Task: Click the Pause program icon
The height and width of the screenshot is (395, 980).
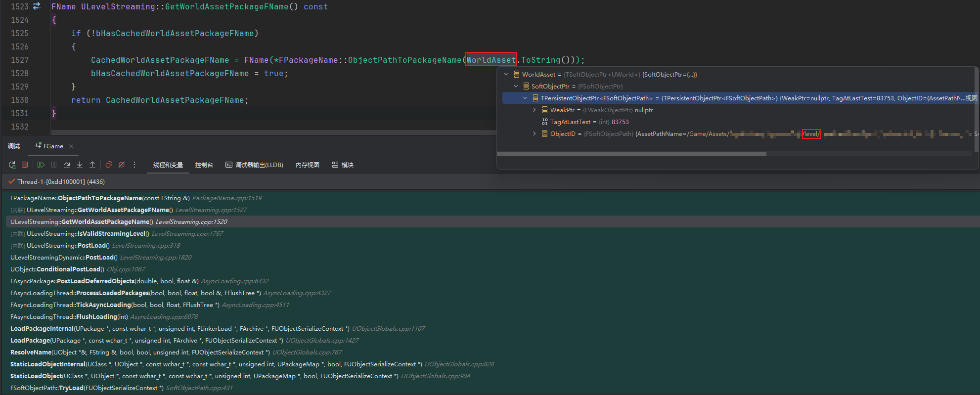Action: (x=54, y=165)
